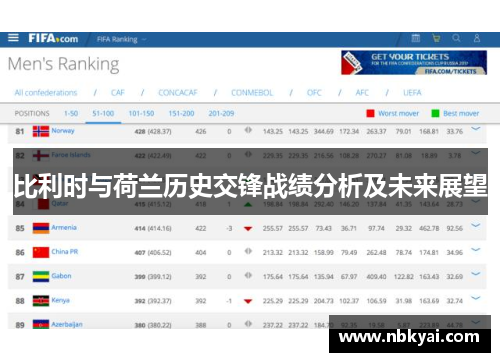Open the Armenia team link
The width and height of the screenshot is (500, 362).
[64, 227]
